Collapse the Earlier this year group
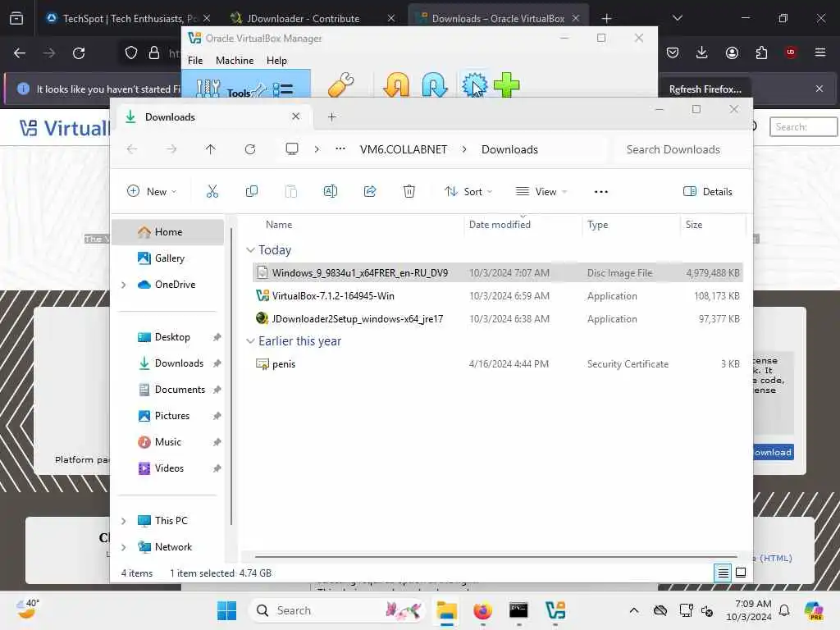The width and height of the screenshot is (840, 630). tap(250, 341)
